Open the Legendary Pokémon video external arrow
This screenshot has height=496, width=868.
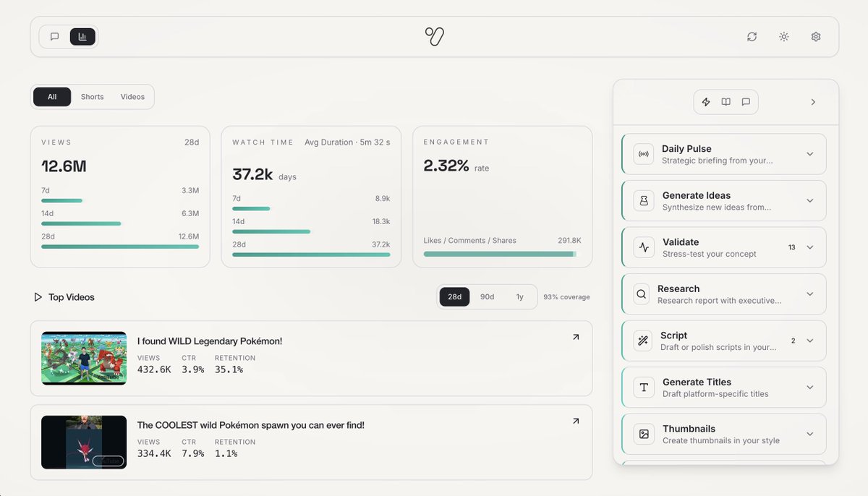(576, 337)
